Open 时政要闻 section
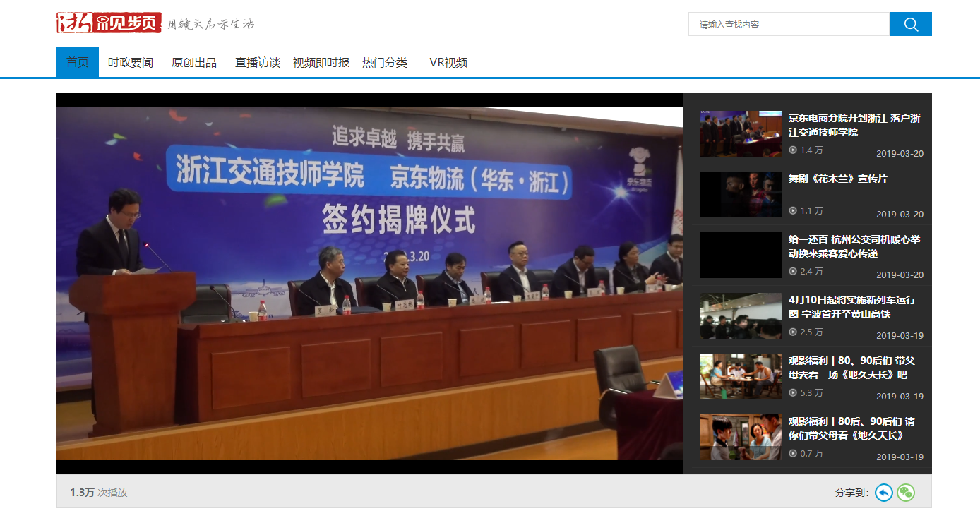This screenshot has height=523, width=980. click(x=131, y=62)
